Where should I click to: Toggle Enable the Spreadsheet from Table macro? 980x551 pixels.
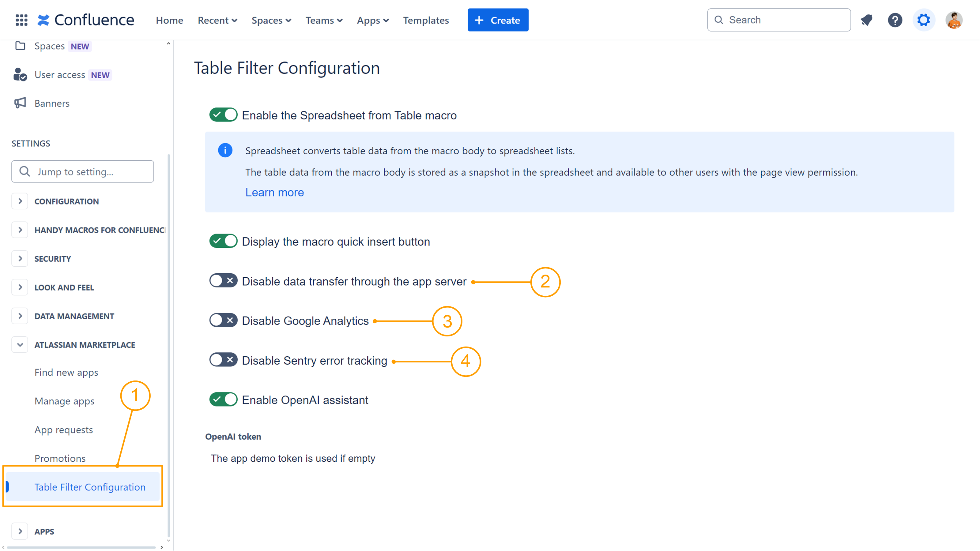click(223, 114)
